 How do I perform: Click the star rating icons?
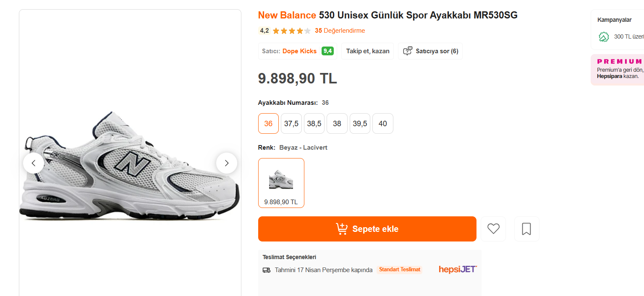point(291,31)
